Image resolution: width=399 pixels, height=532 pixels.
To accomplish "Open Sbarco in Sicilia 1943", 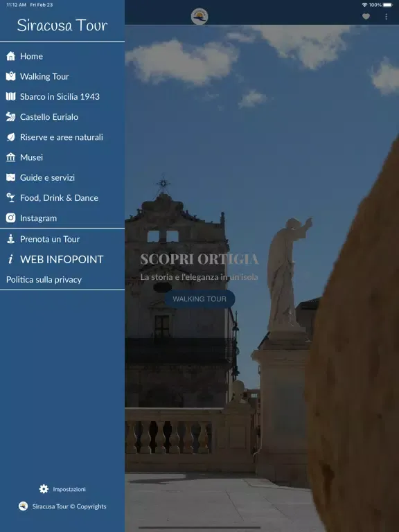I will click(62, 97).
